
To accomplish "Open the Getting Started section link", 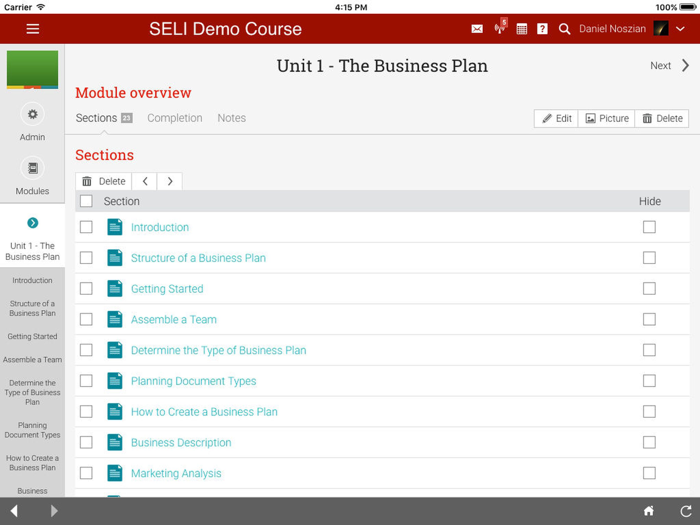I will (x=167, y=289).
